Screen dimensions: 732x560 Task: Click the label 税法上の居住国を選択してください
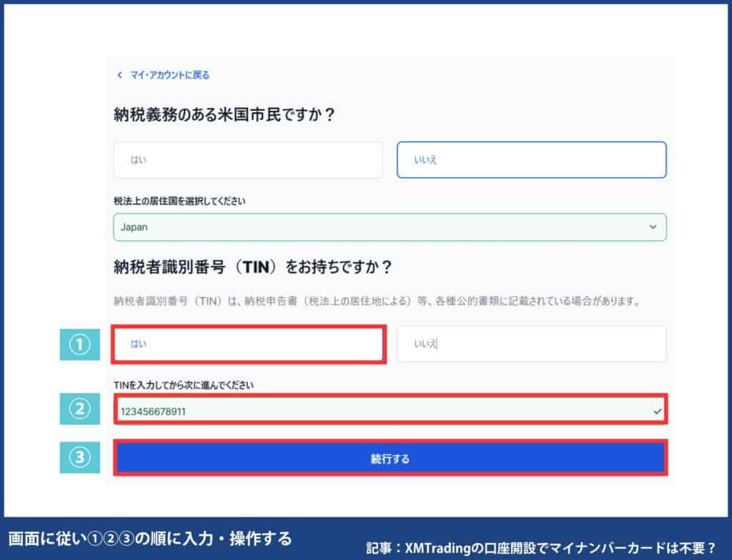pyautogui.click(x=179, y=201)
